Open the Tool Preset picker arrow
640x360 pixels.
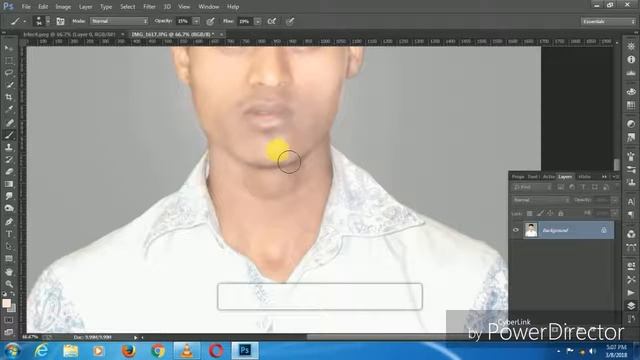tap(24, 21)
